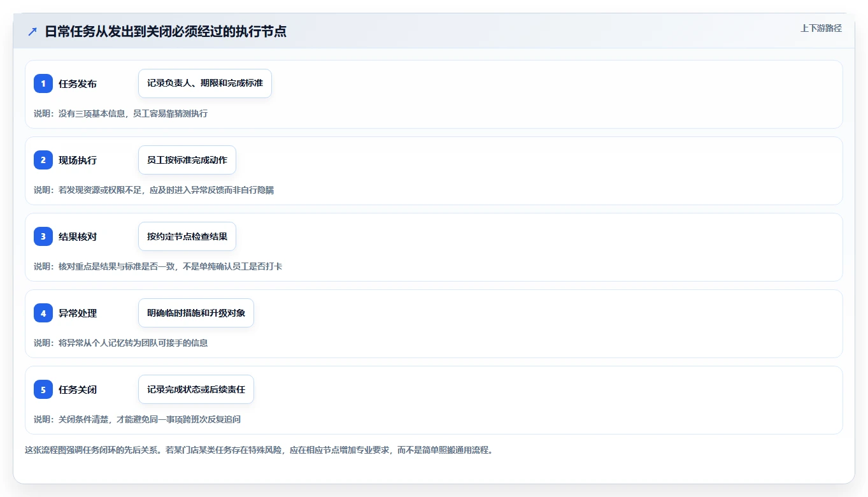
Task: Click the 记录完成状态或后续责任 chip
Action: coord(196,389)
